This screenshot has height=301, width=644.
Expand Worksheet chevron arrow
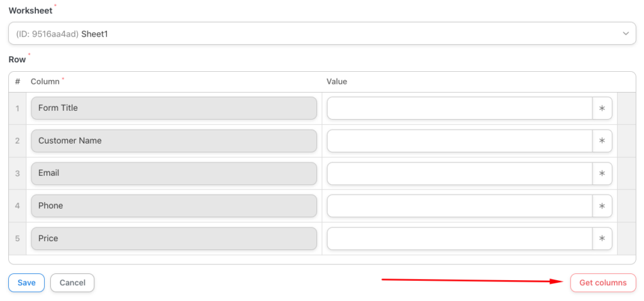pos(625,34)
